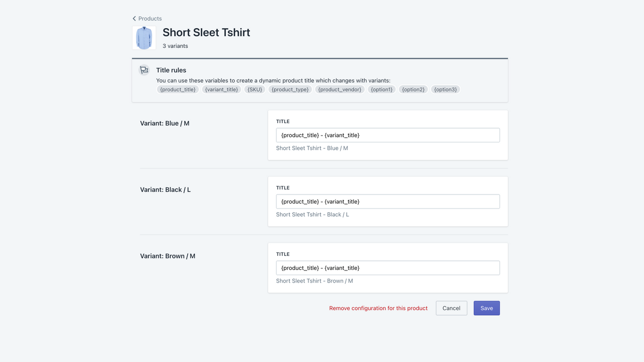Click the 'Title rules' heading text

click(x=171, y=70)
